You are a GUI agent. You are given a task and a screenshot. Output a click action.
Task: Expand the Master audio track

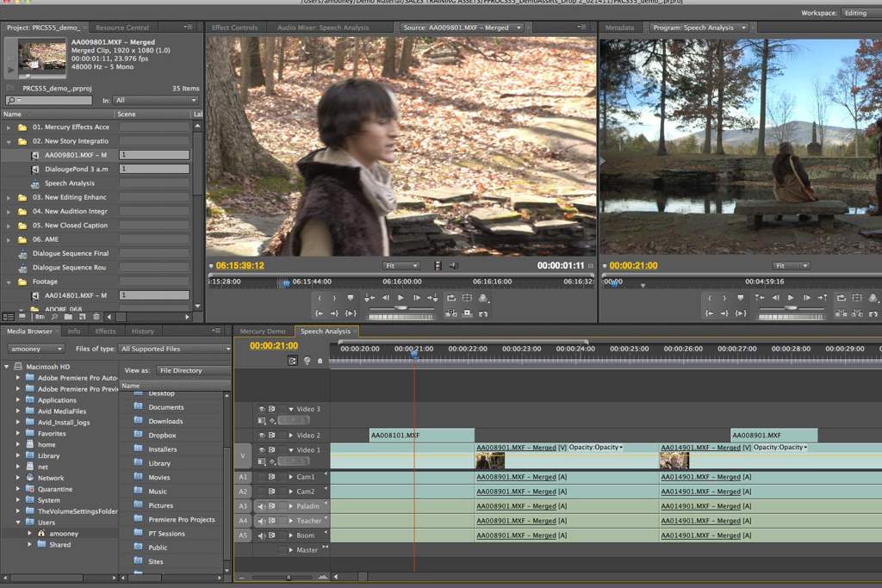(x=291, y=550)
